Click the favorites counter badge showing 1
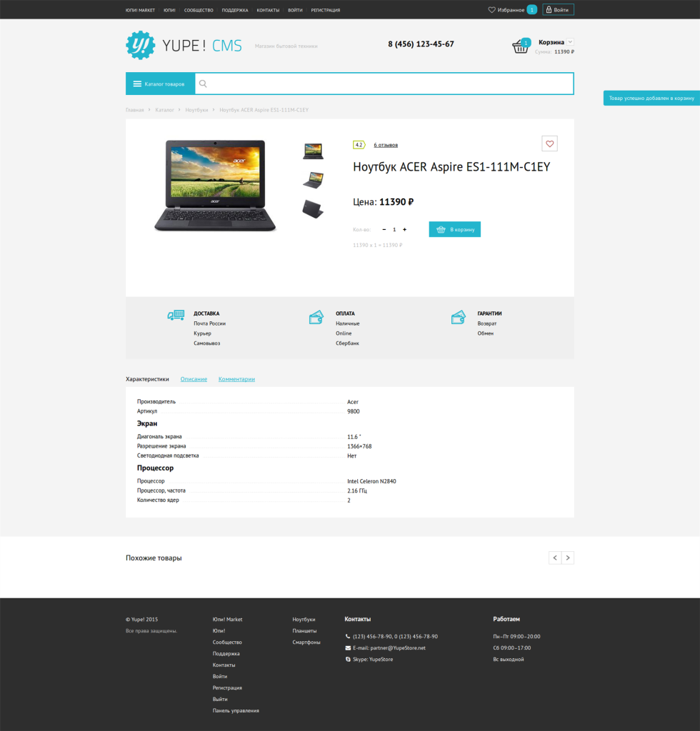 (531, 10)
